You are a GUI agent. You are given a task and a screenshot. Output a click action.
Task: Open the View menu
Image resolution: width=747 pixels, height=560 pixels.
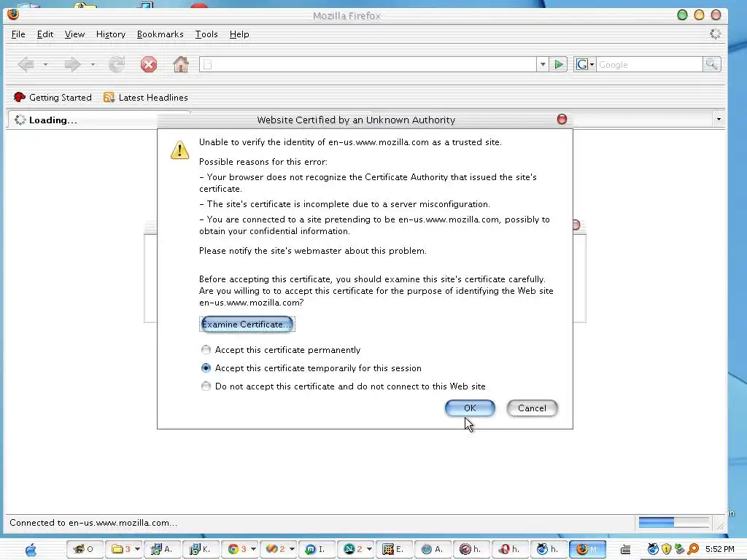click(75, 34)
